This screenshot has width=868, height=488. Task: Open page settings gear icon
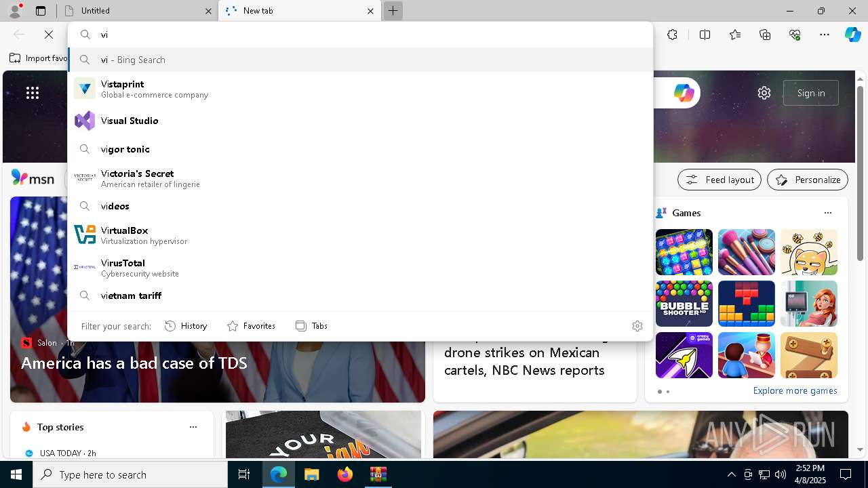[764, 93]
